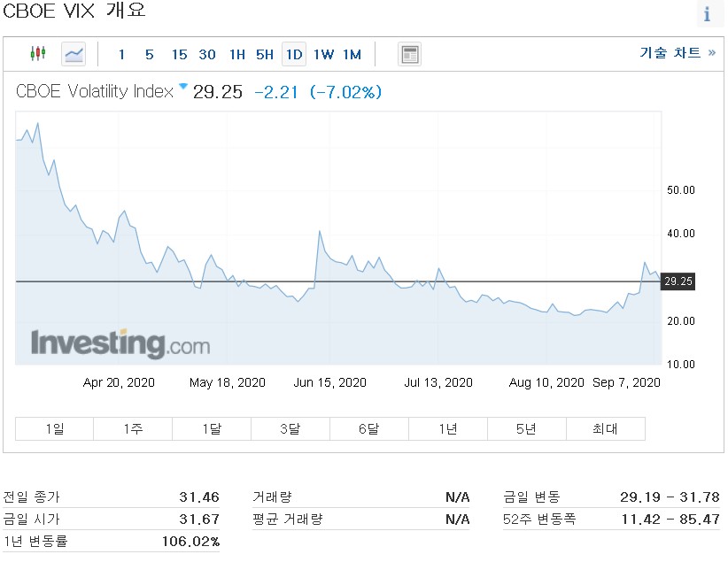Click the 40.00 y-axis label
The width and height of the screenshot is (728, 562).
click(x=681, y=234)
